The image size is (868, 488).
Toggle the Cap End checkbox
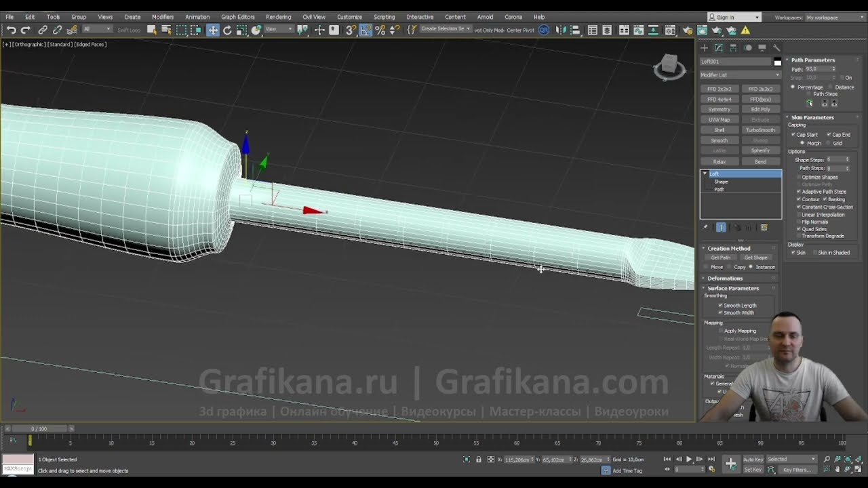(x=829, y=134)
